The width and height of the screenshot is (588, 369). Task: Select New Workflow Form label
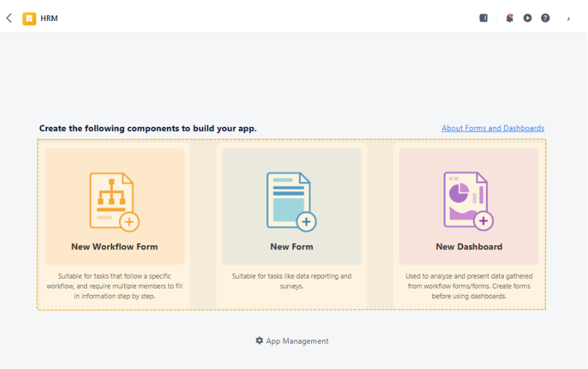[114, 247]
